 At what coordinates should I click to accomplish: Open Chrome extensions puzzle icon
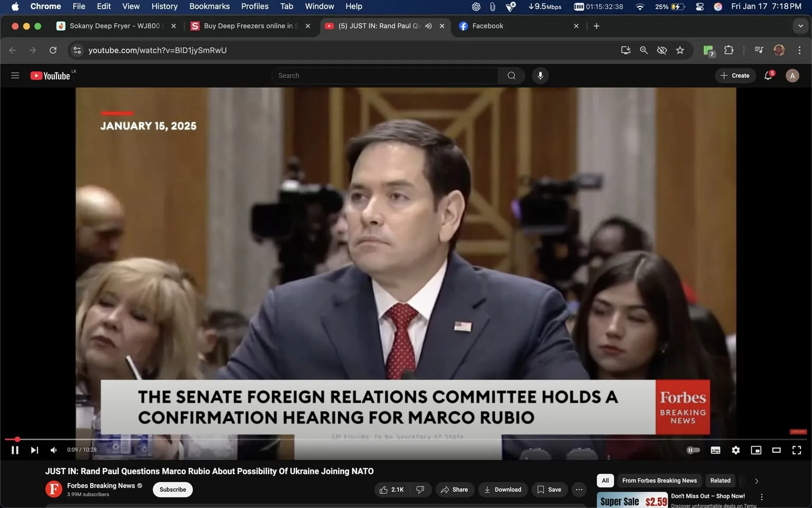pos(728,50)
